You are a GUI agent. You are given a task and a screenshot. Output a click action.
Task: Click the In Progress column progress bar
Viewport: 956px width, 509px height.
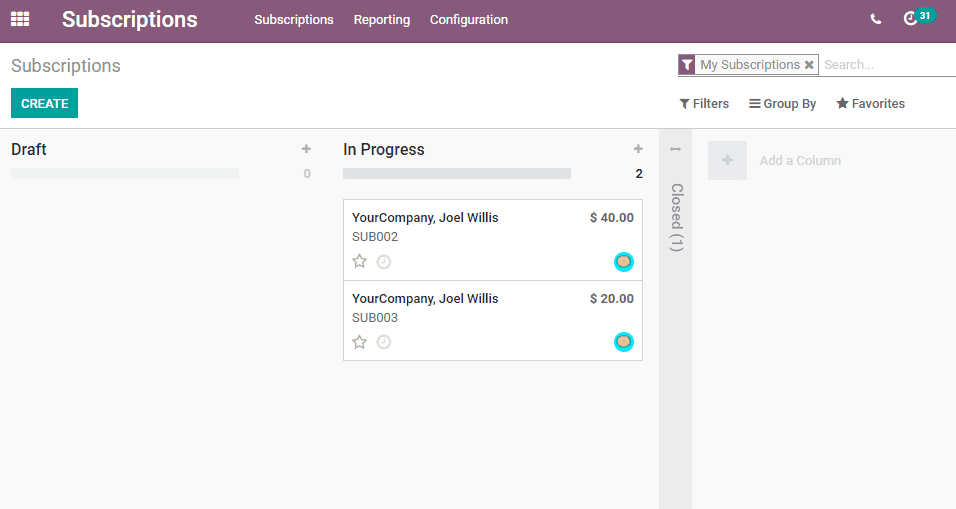pos(457,174)
